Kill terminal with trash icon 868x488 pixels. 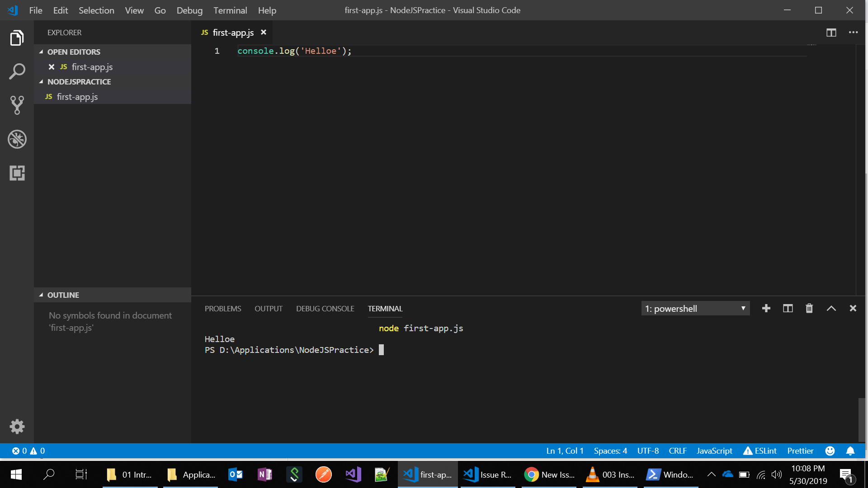tap(809, 308)
